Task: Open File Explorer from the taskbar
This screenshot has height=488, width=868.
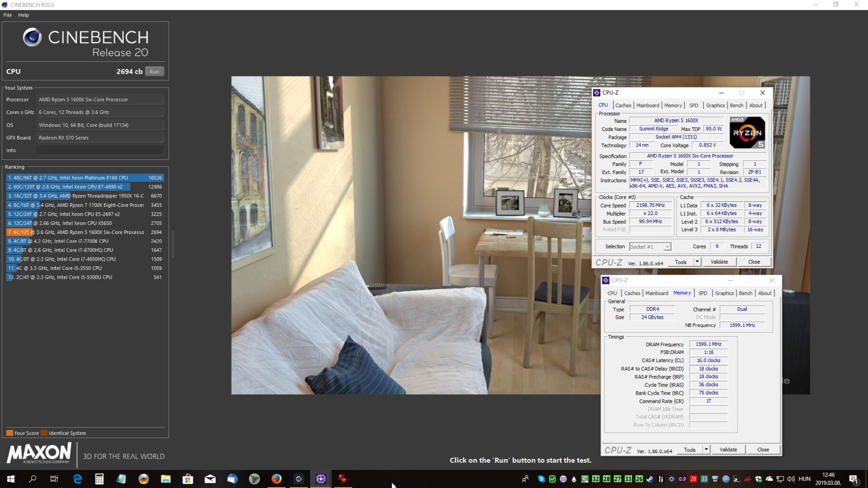Action: click(166, 479)
